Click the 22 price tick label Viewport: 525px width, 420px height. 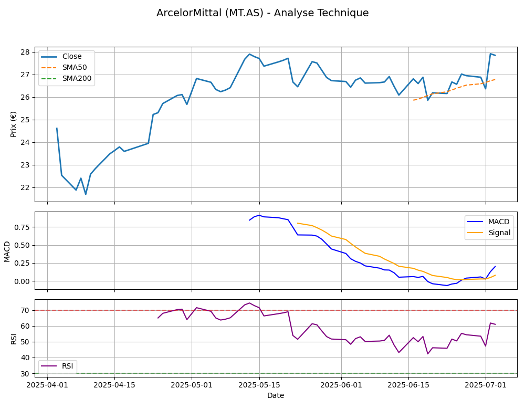25,188
